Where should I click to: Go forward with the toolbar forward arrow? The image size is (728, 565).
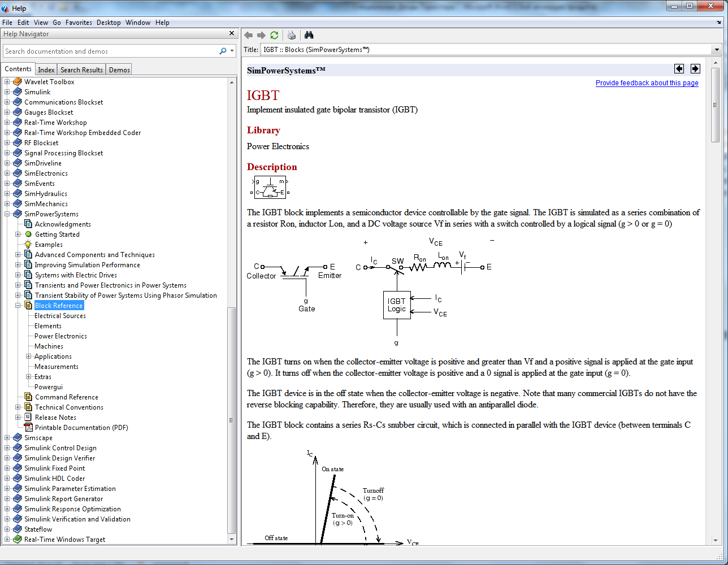(x=261, y=35)
